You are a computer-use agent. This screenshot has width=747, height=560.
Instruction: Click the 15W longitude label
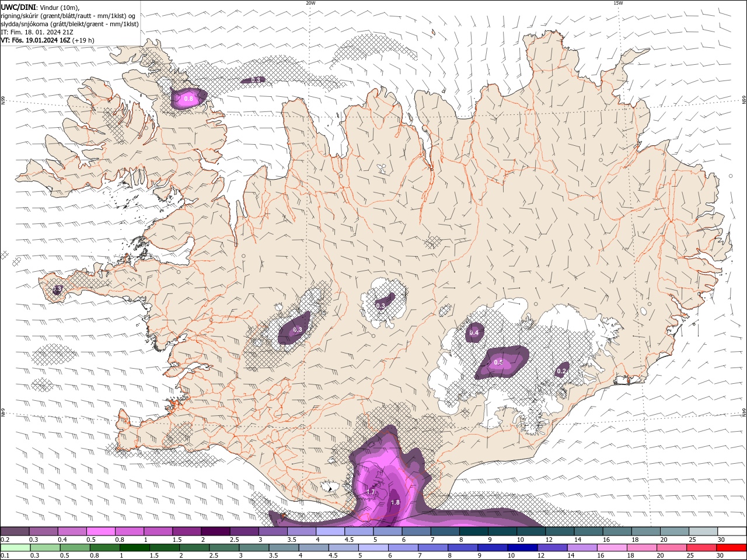618,3
